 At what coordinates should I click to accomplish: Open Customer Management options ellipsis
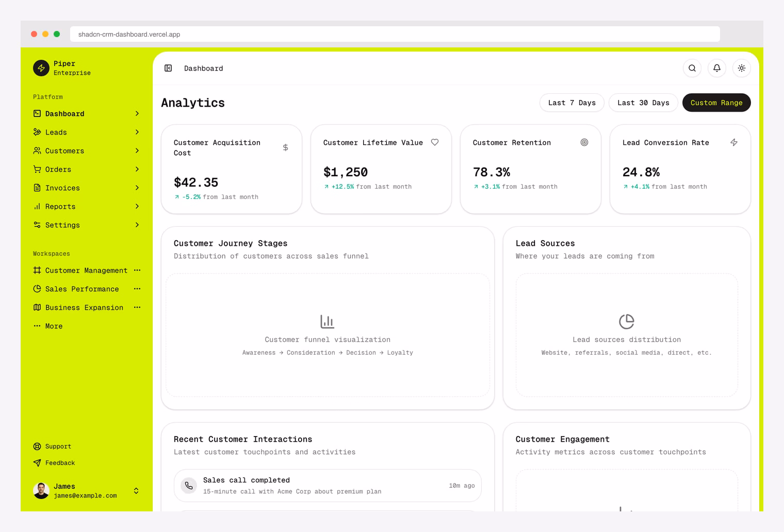137,270
